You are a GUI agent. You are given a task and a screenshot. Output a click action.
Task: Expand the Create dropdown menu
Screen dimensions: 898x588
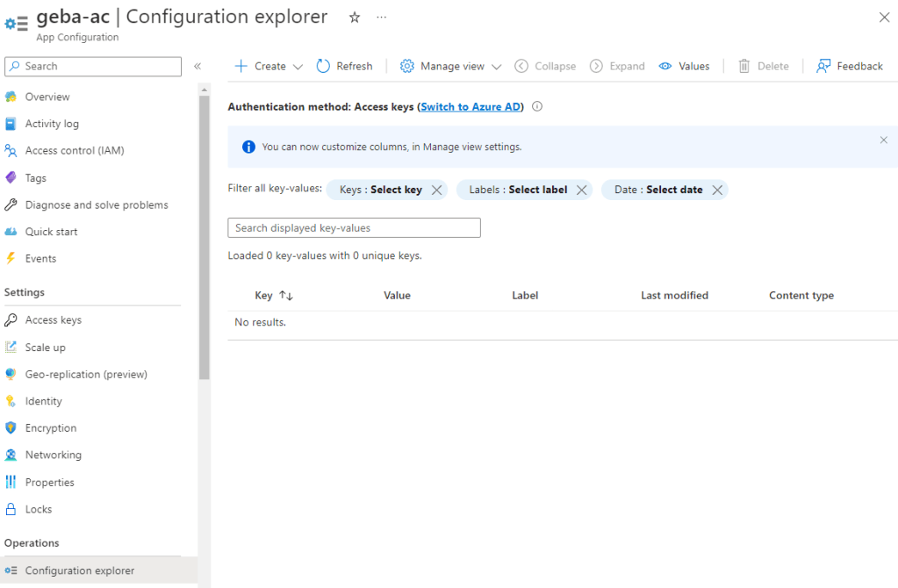point(298,67)
